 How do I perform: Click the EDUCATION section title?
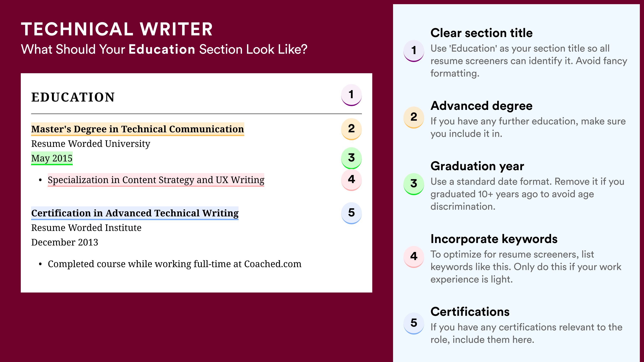pos(73,97)
